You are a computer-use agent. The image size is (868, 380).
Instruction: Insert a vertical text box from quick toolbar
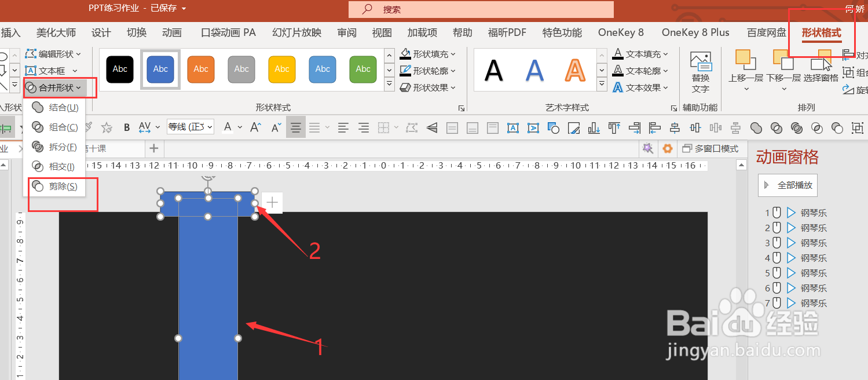point(533,128)
